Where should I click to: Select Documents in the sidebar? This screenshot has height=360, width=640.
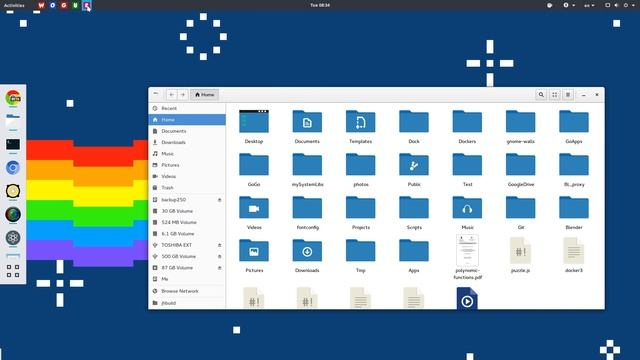(x=187, y=131)
